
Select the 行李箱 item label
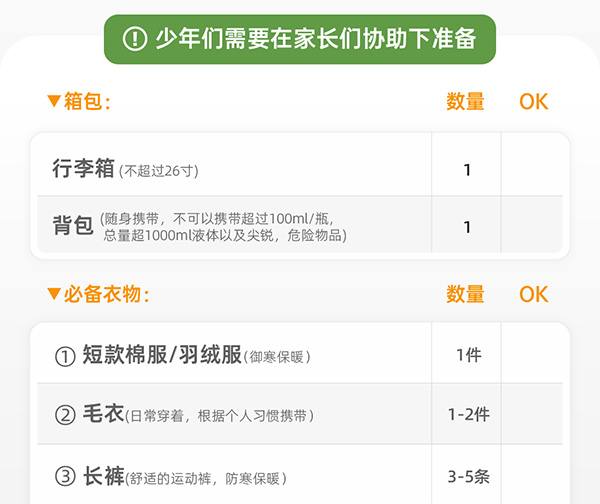click(x=83, y=169)
